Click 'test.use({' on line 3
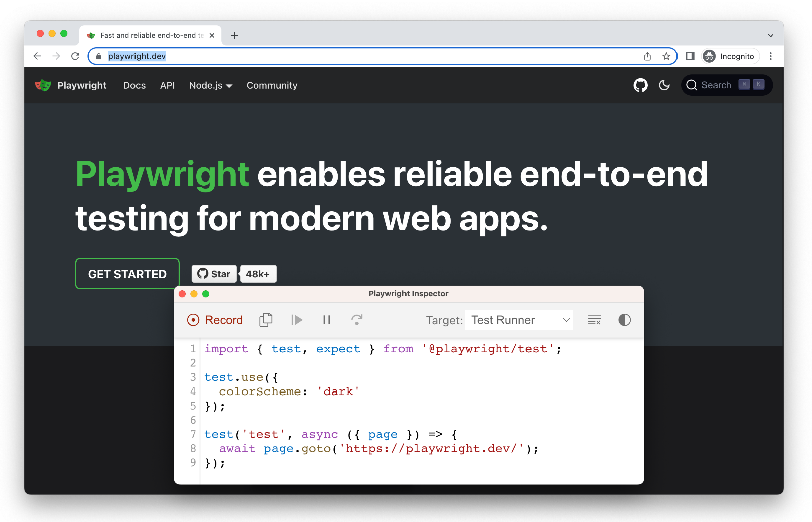 (x=241, y=377)
